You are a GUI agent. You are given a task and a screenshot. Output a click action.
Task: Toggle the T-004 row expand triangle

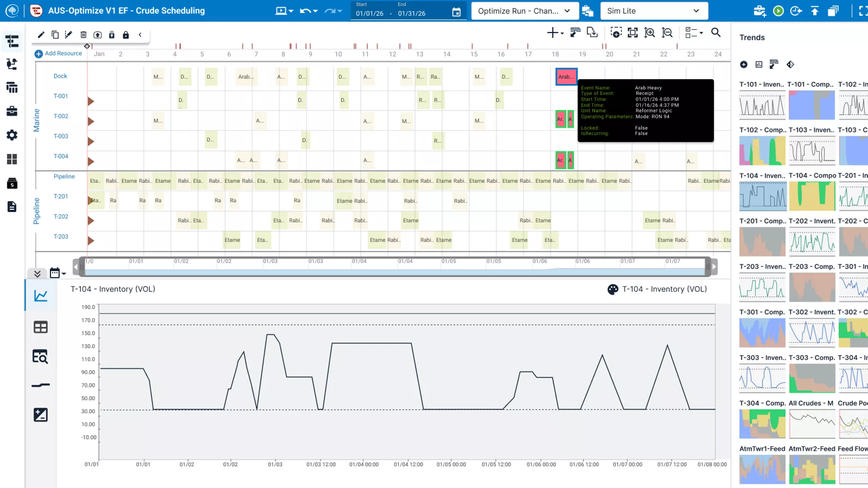(x=91, y=161)
